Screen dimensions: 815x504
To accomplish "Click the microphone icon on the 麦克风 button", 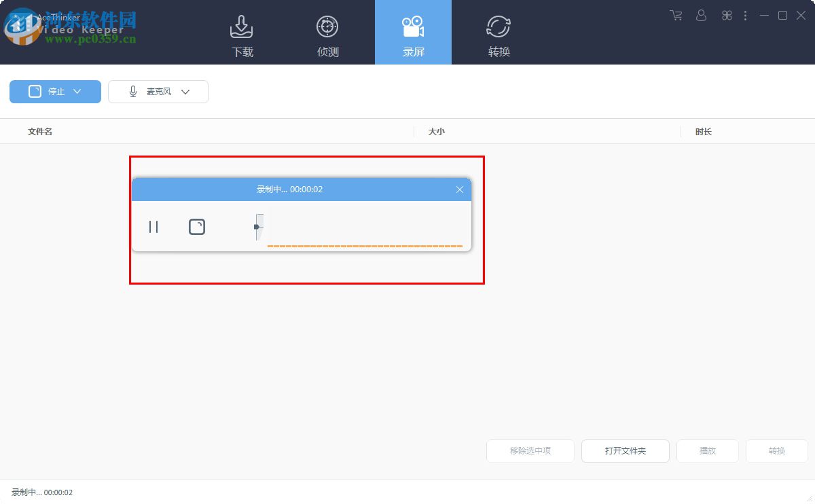I will click(133, 91).
